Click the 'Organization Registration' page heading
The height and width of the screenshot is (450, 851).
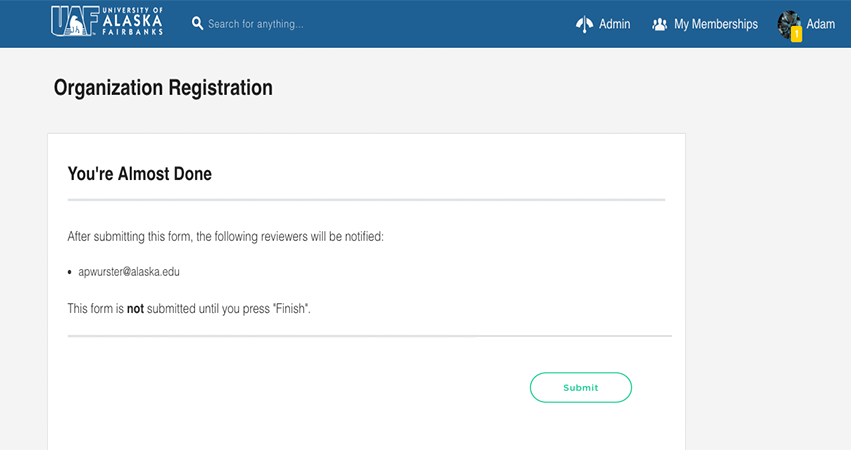(x=163, y=88)
